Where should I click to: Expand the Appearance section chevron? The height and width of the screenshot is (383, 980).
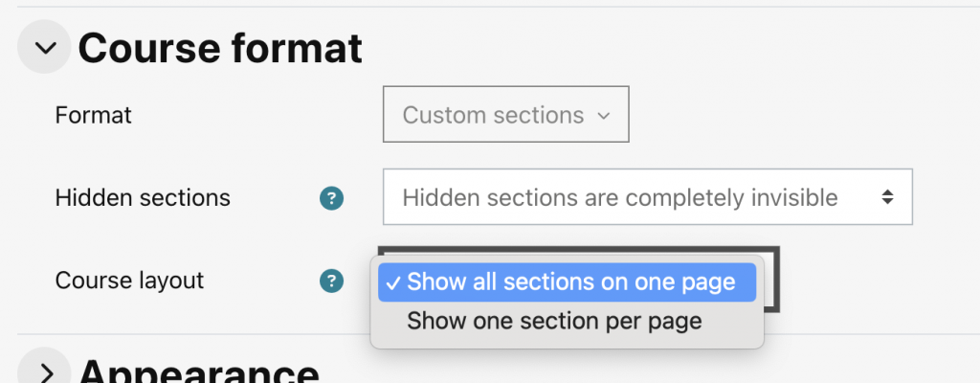(44, 372)
